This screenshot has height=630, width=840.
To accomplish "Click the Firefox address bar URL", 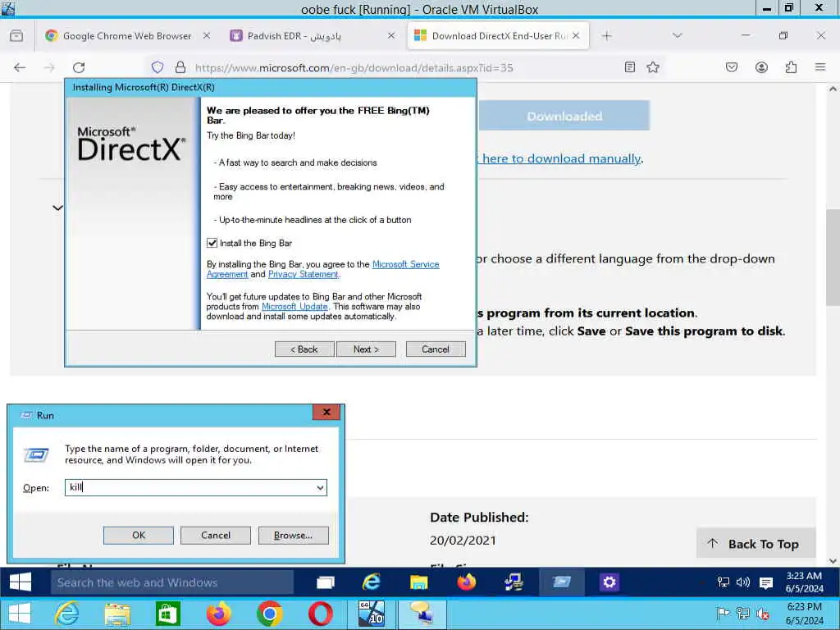I will pos(354,68).
